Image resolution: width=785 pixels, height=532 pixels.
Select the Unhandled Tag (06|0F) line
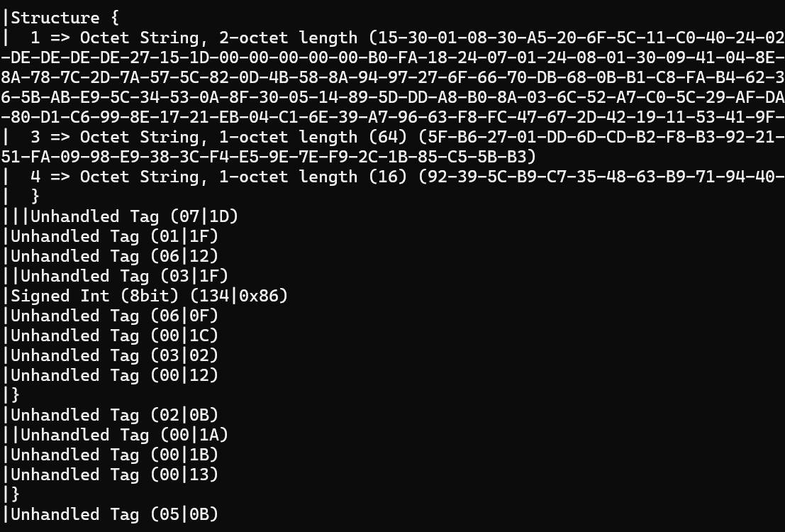114,316
